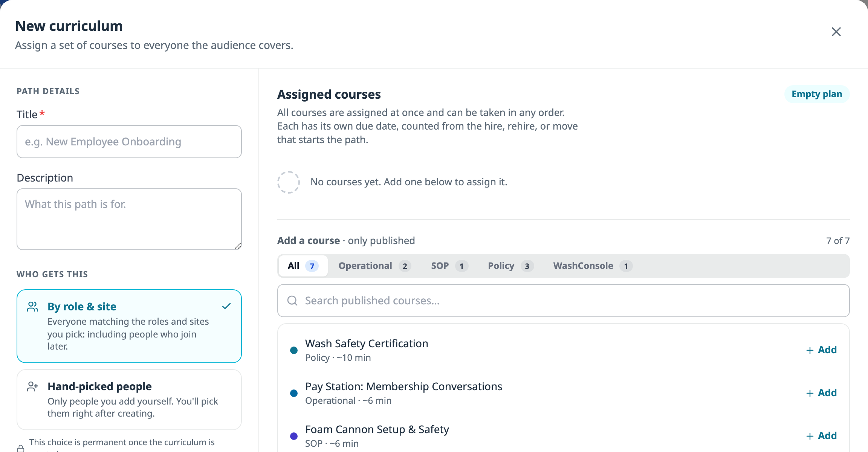Image resolution: width=868 pixels, height=452 pixels.
Task: Click the people icon on By role & site
Action: click(33, 307)
